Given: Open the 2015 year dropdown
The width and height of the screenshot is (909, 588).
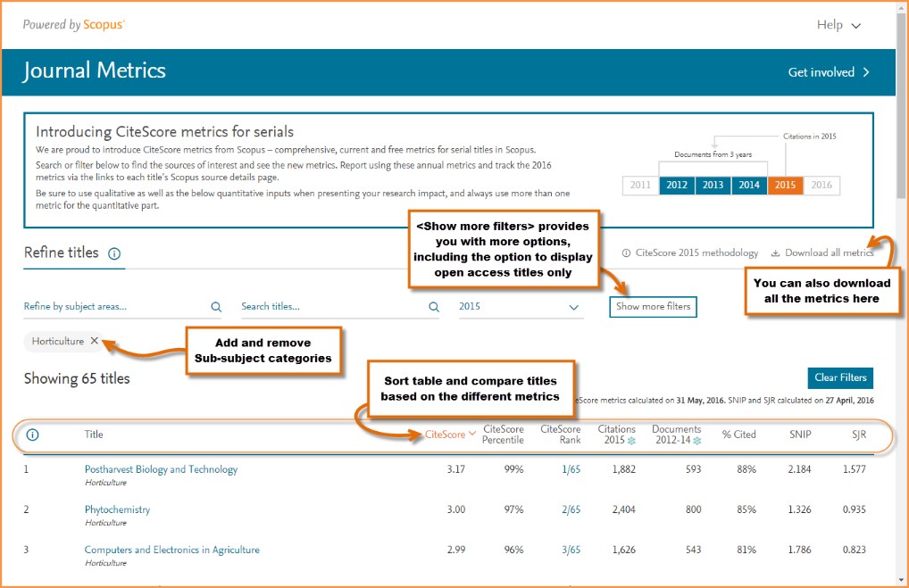Looking at the screenshot, I should [521, 307].
